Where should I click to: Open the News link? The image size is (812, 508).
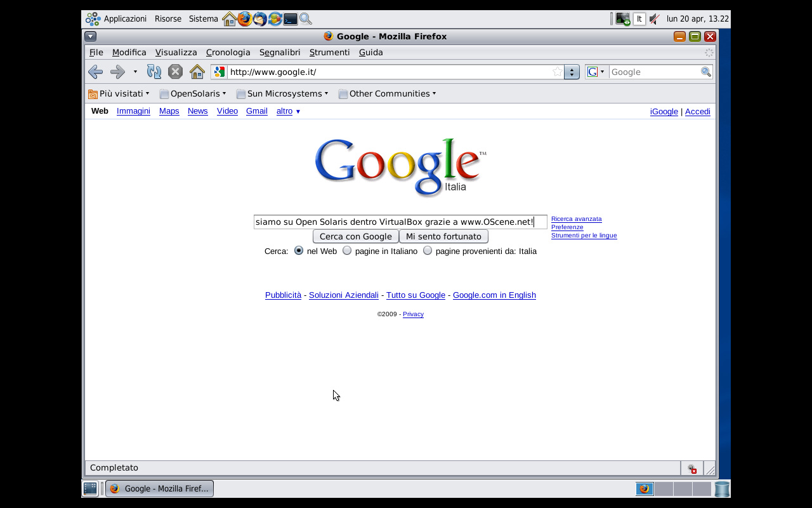tap(198, 111)
